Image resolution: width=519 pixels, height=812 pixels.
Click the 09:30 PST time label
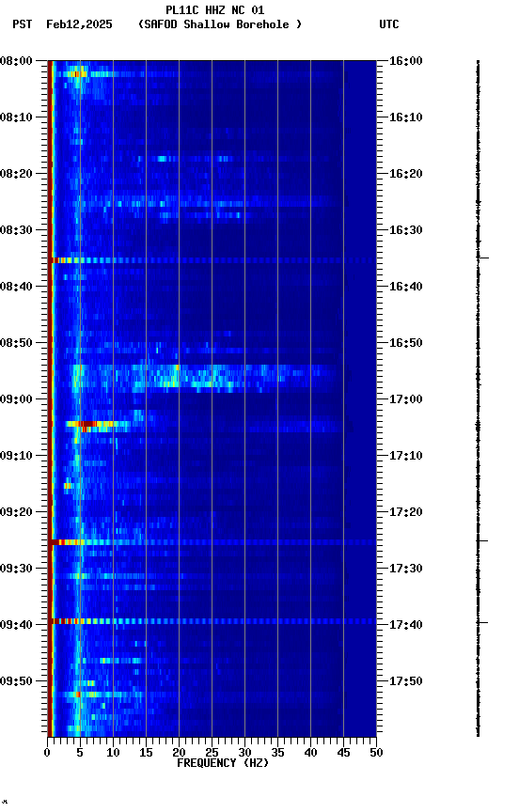coord(16,570)
